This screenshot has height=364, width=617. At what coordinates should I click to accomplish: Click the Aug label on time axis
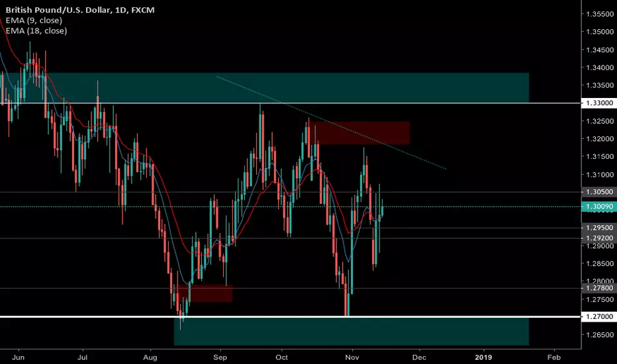pos(150,357)
